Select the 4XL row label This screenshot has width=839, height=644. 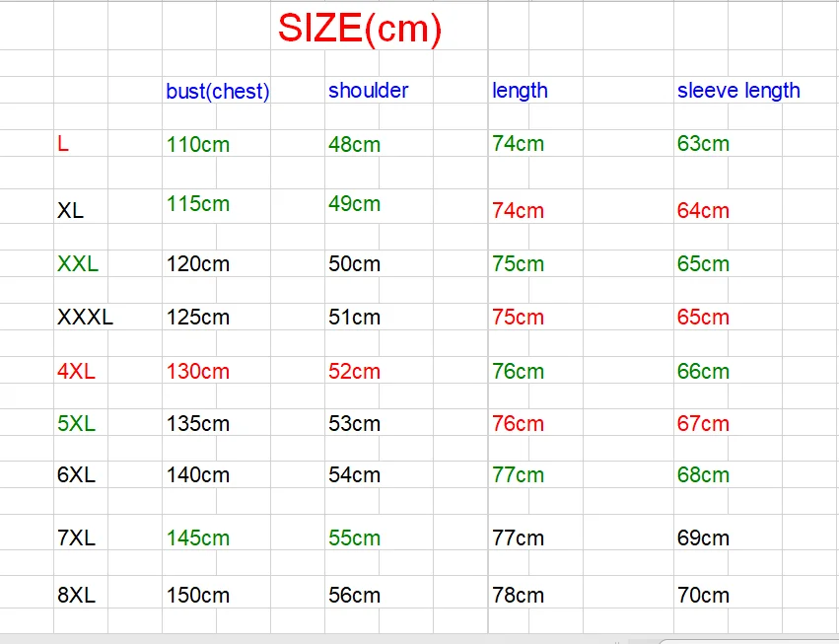pyautogui.click(x=77, y=371)
